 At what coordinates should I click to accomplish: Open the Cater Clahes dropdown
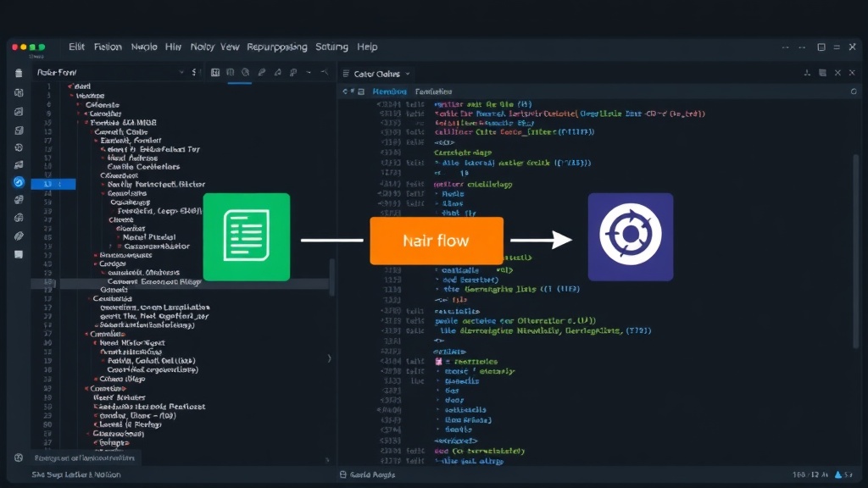(x=408, y=74)
